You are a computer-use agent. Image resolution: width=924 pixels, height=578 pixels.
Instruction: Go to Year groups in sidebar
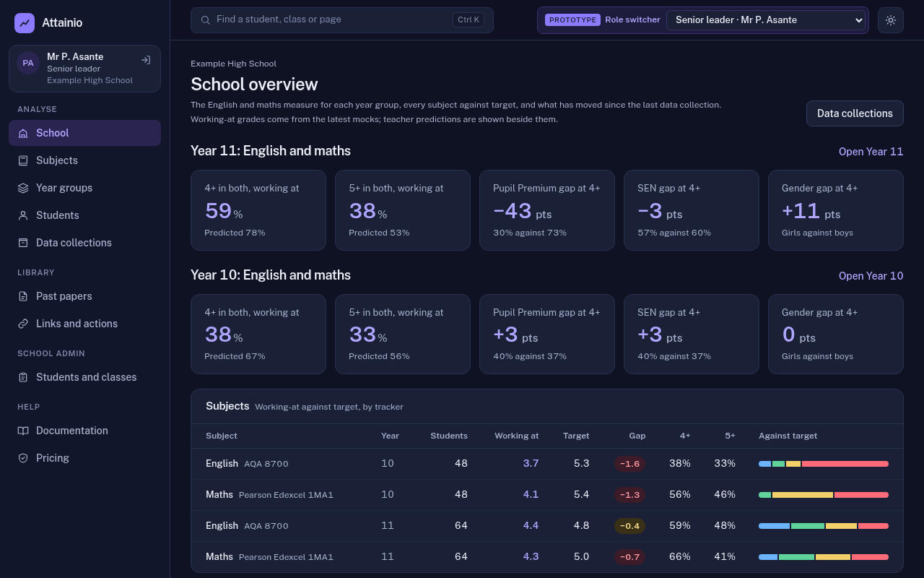[84, 188]
